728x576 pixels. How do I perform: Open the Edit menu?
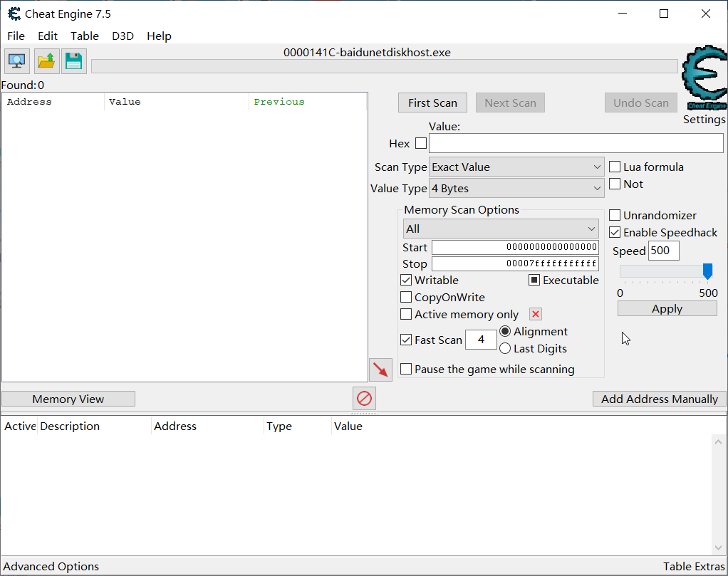click(x=48, y=36)
